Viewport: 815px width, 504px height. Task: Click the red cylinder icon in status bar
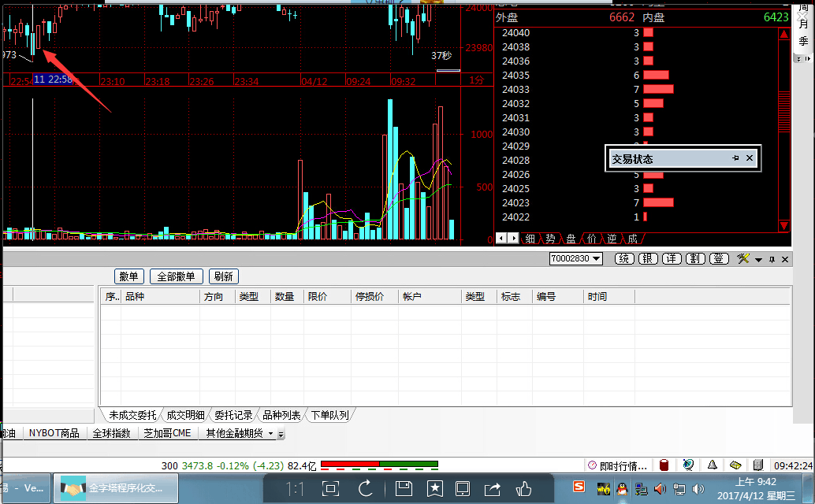pyautogui.click(x=664, y=465)
